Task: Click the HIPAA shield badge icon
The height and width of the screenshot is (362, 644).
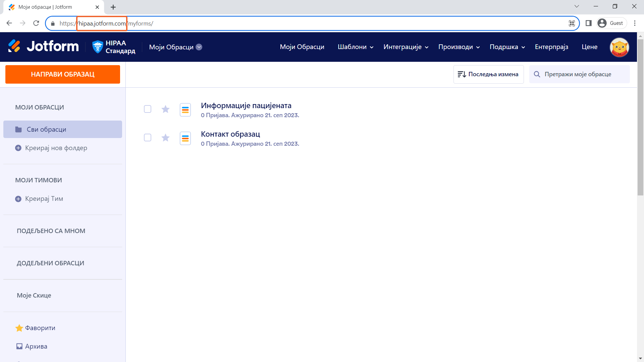Action: [x=98, y=47]
